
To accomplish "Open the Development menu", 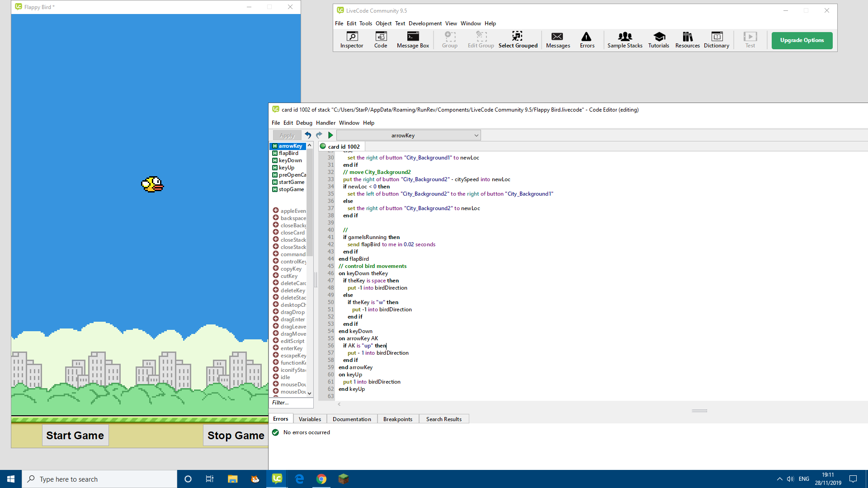I will pyautogui.click(x=425, y=23).
